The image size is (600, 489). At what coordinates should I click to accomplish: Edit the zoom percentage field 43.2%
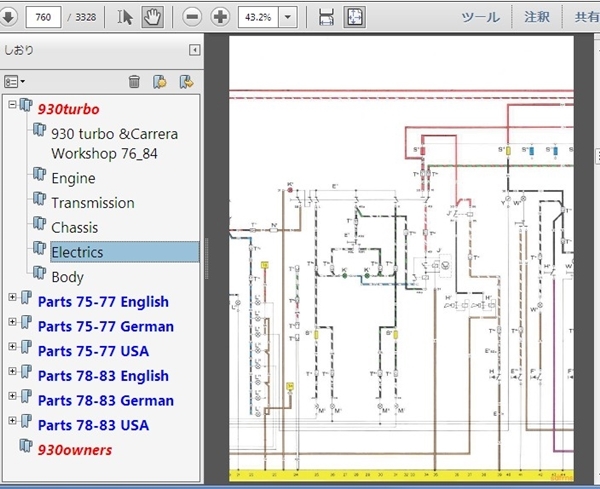pos(258,17)
